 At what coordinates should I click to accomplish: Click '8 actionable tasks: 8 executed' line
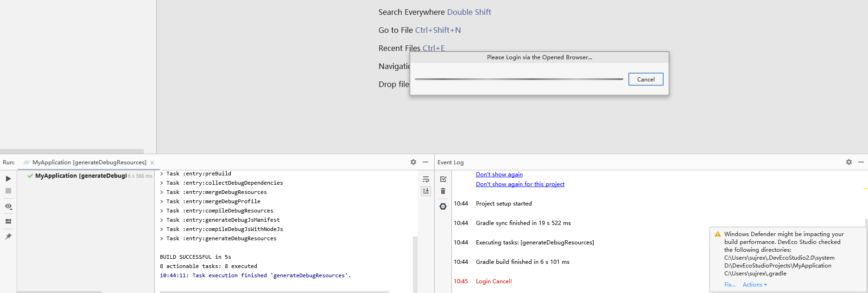pos(209,266)
